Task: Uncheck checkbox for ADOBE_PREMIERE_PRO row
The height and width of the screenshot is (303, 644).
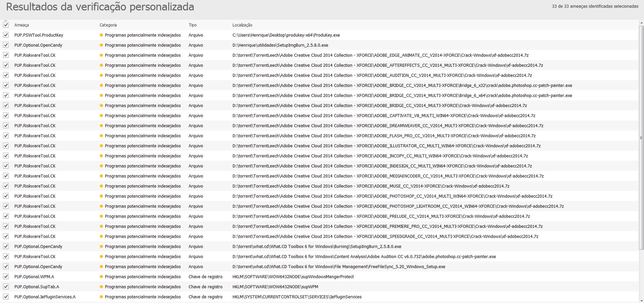Action: coord(6,226)
